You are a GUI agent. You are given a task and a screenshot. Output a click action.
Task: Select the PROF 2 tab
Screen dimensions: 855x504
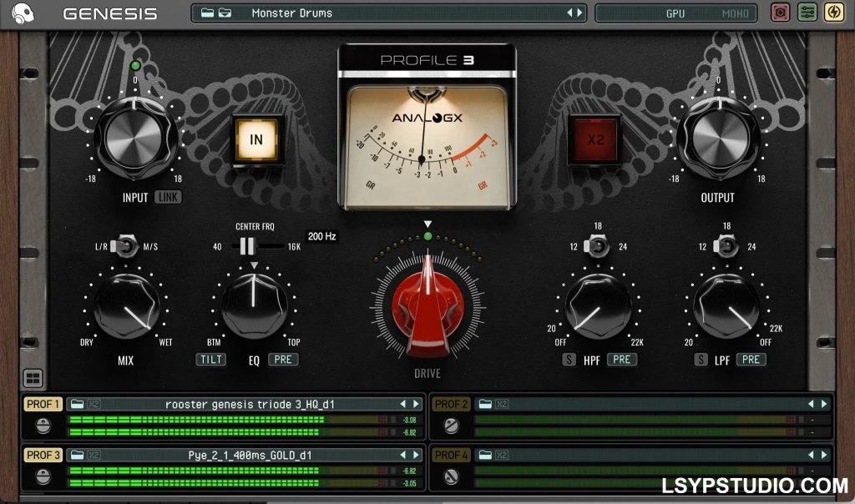[x=451, y=404]
